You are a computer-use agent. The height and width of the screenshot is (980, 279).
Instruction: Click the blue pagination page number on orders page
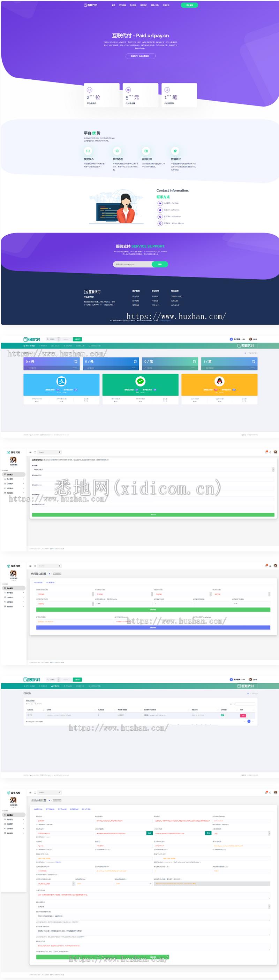249,721
